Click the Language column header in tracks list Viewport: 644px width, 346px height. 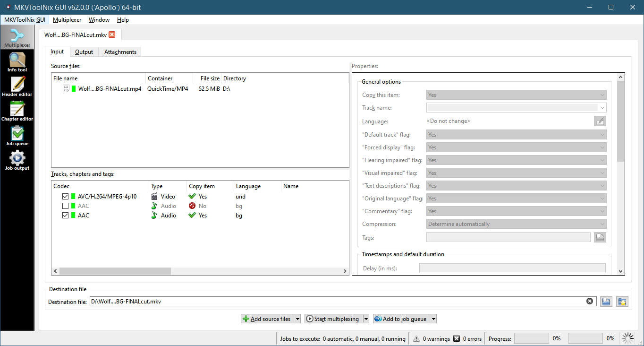tap(258, 186)
